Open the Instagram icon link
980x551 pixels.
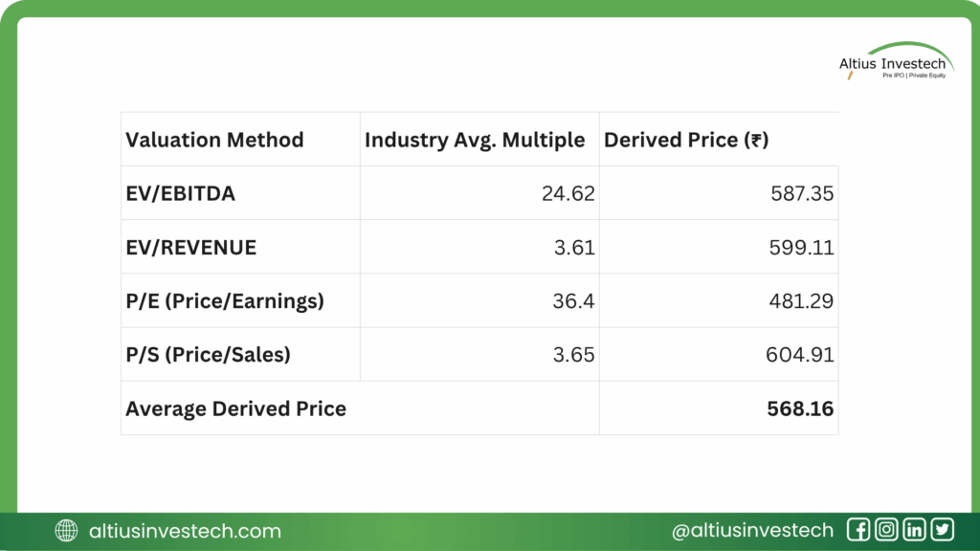click(886, 530)
